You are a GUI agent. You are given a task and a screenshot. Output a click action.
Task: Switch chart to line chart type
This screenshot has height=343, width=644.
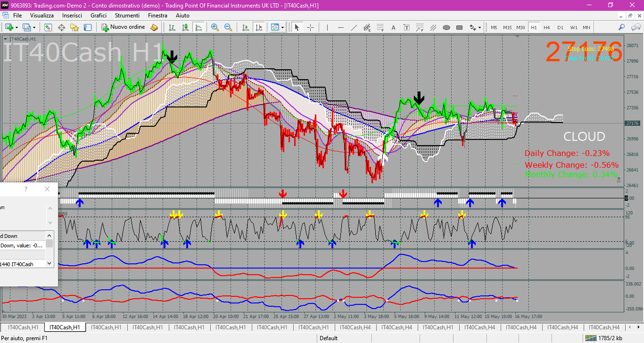pos(198,27)
